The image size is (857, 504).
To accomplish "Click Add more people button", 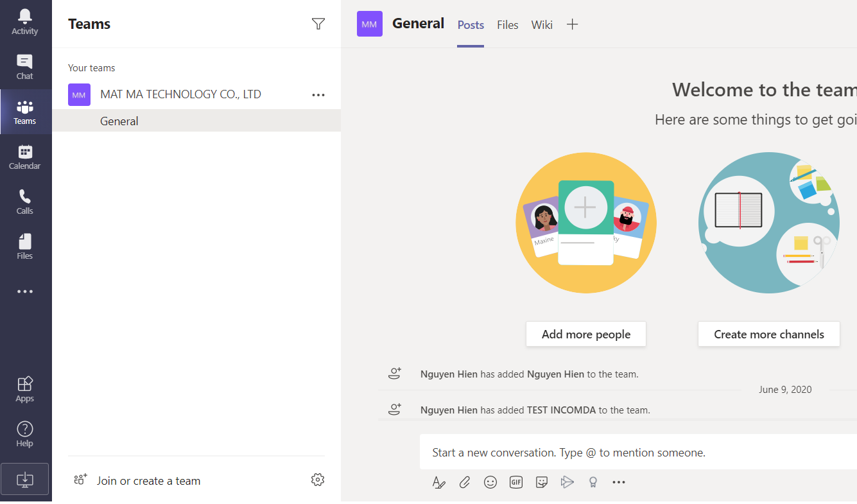I will click(586, 334).
